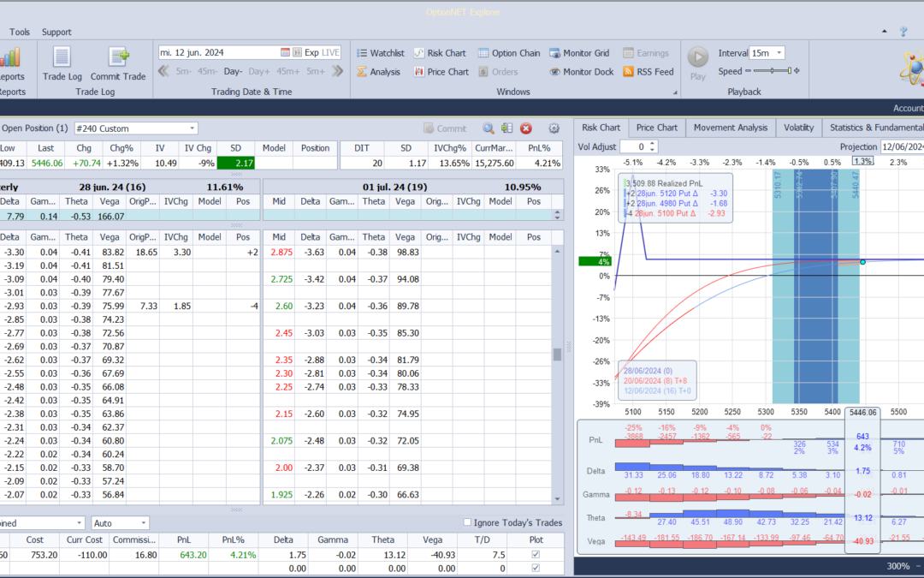This screenshot has height=578, width=924.
Task: Step back with the 45m- button
Action: point(207,71)
